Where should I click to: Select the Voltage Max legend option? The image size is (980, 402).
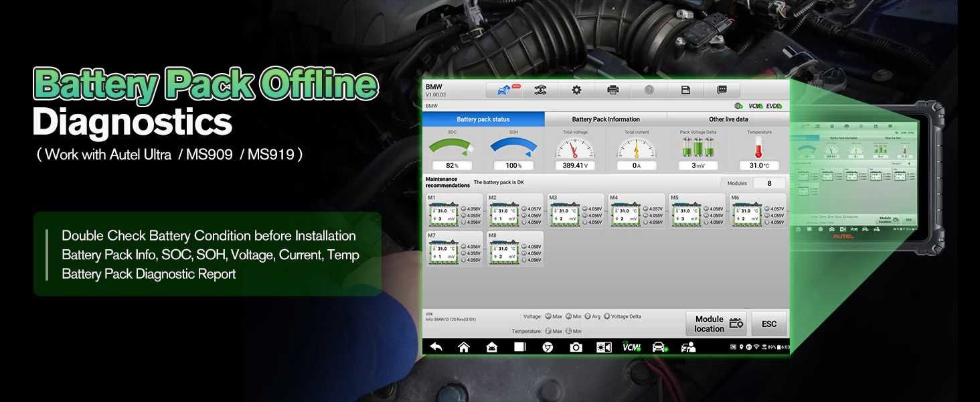pyautogui.click(x=553, y=316)
